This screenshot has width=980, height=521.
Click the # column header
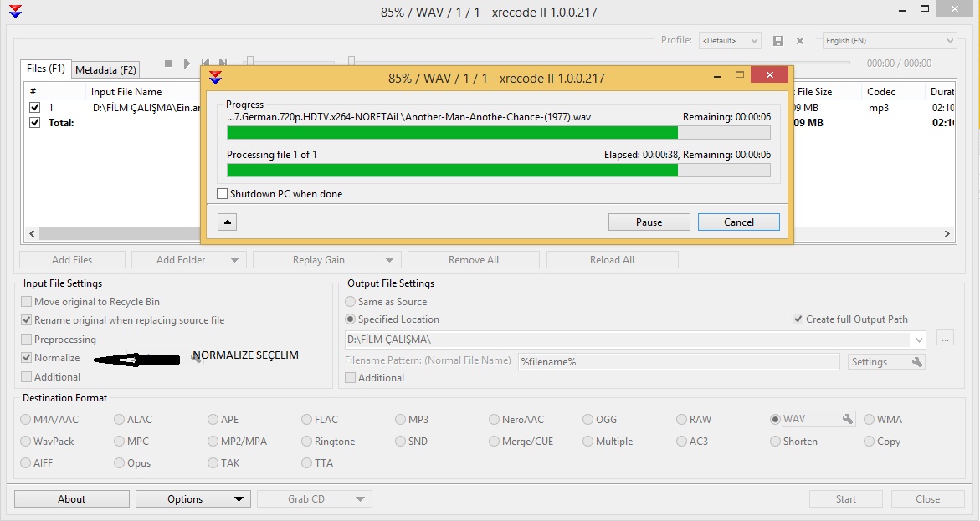click(x=33, y=92)
